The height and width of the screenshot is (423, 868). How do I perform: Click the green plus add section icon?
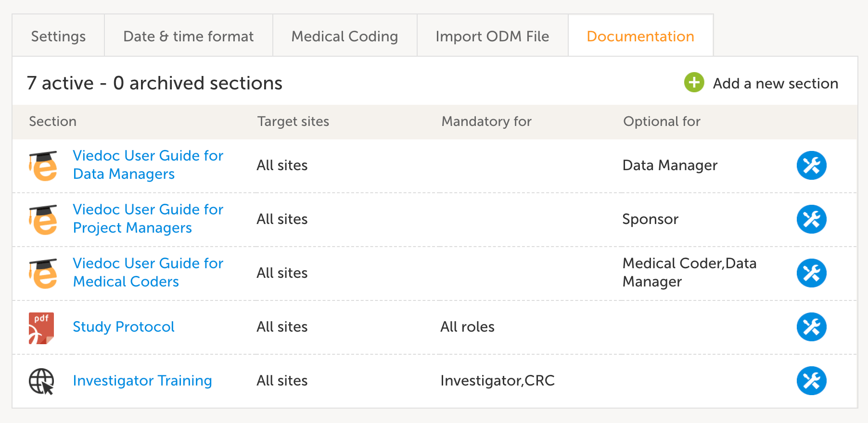pyautogui.click(x=694, y=83)
